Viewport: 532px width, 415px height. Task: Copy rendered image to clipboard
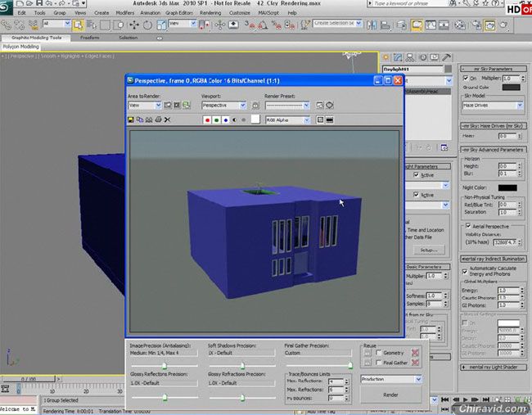(140, 120)
